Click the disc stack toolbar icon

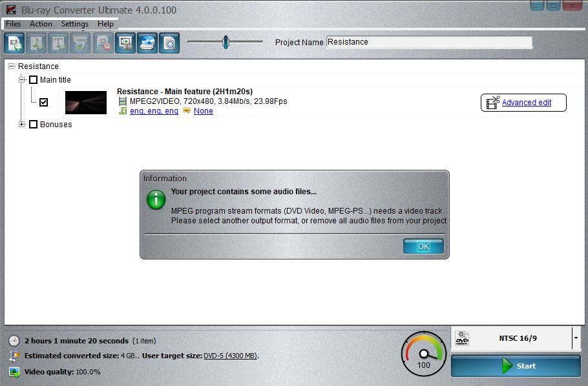pos(147,43)
